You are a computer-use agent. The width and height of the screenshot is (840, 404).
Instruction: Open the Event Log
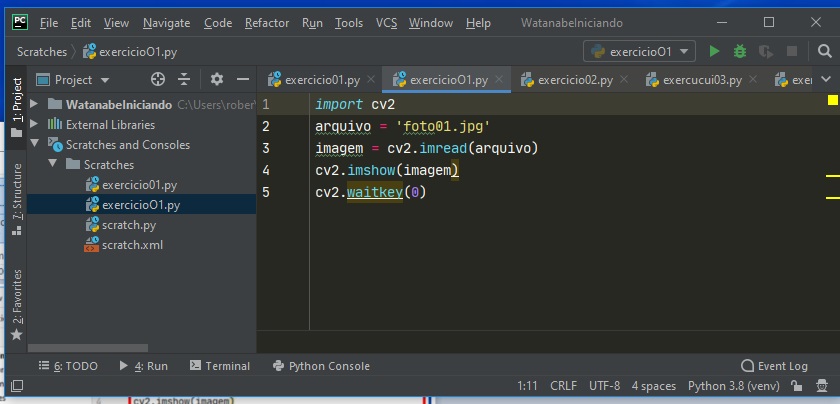tap(774, 366)
